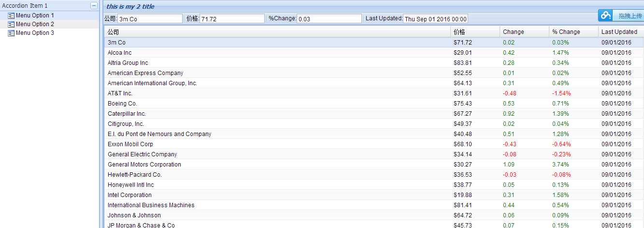Click the $83.81 price cell
Image resolution: width=644 pixels, height=228 pixels.
point(463,63)
